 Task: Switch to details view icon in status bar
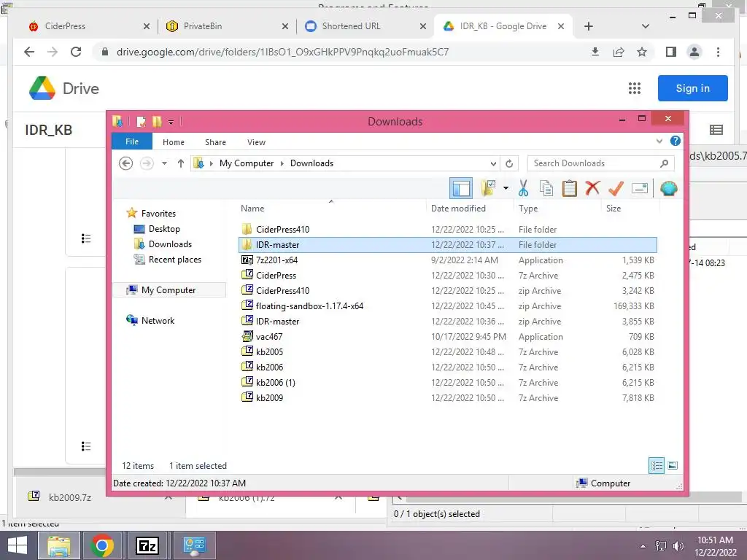coord(657,465)
